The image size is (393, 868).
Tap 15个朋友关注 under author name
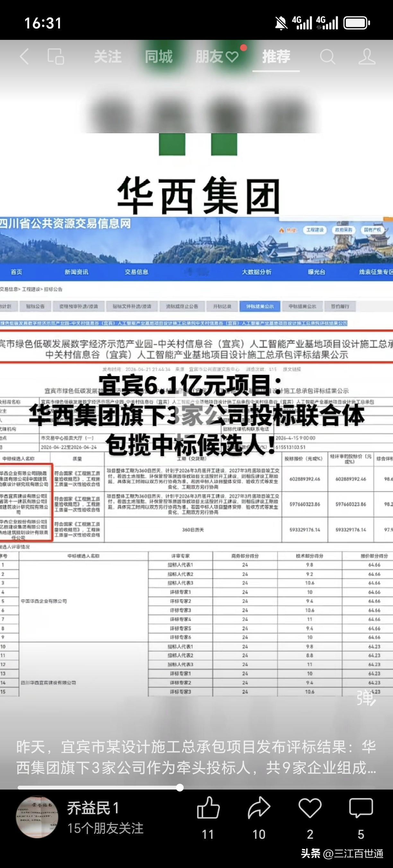pos(106,828)
